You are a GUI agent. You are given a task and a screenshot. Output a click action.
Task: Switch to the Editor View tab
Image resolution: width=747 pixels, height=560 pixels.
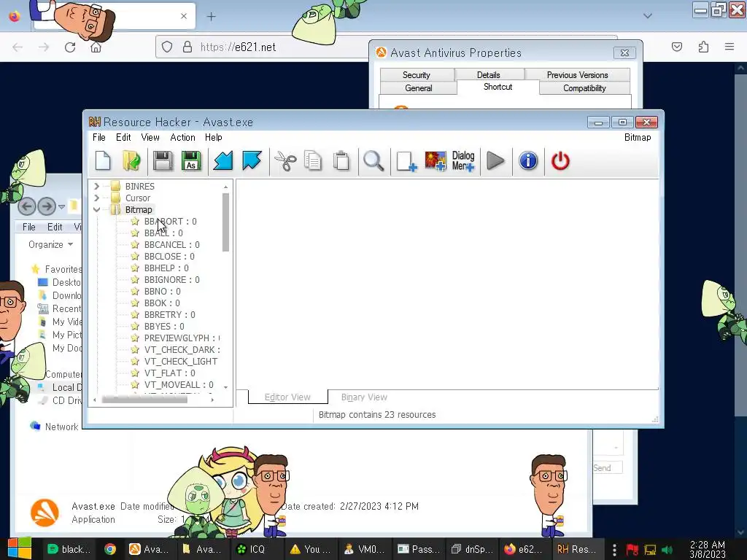click(x=287, y=397)
